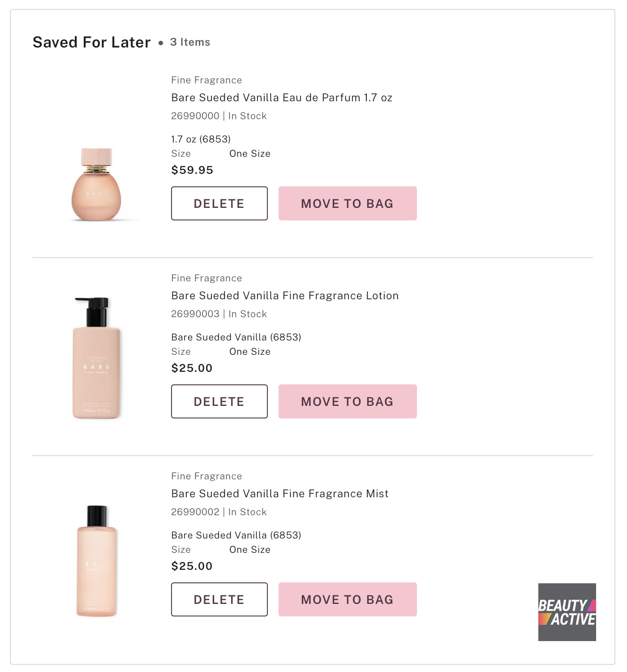Viewport: 627px width, 672px height.
Task: Open Bare Sueded Vanilla Eau de Parfum title
Action: pyautogui.click(x=282, y=98)
